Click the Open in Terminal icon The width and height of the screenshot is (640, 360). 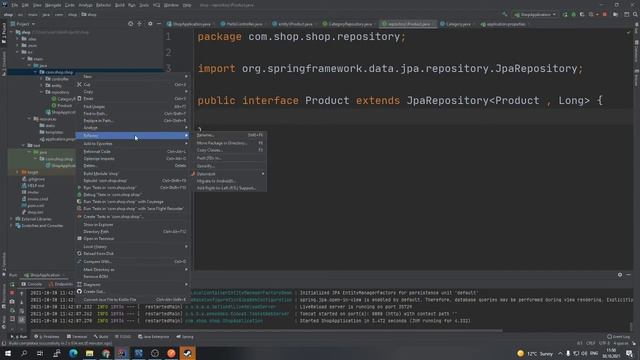coord(79,238)
